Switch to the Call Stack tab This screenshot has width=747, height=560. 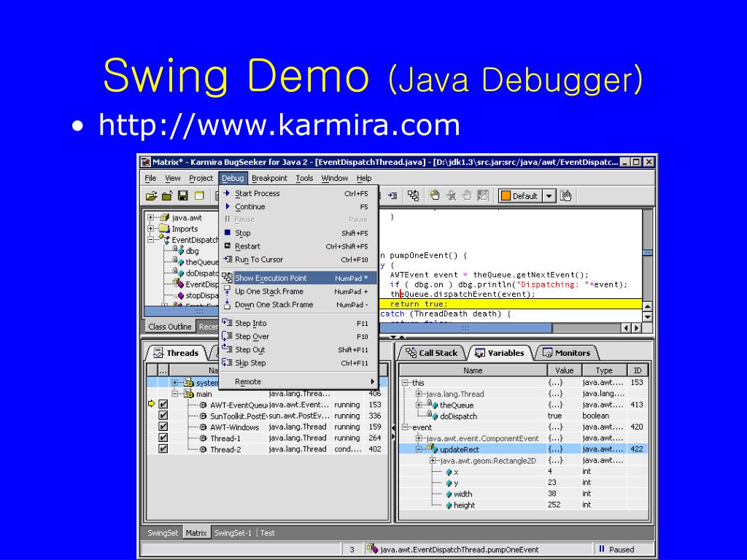432,353
